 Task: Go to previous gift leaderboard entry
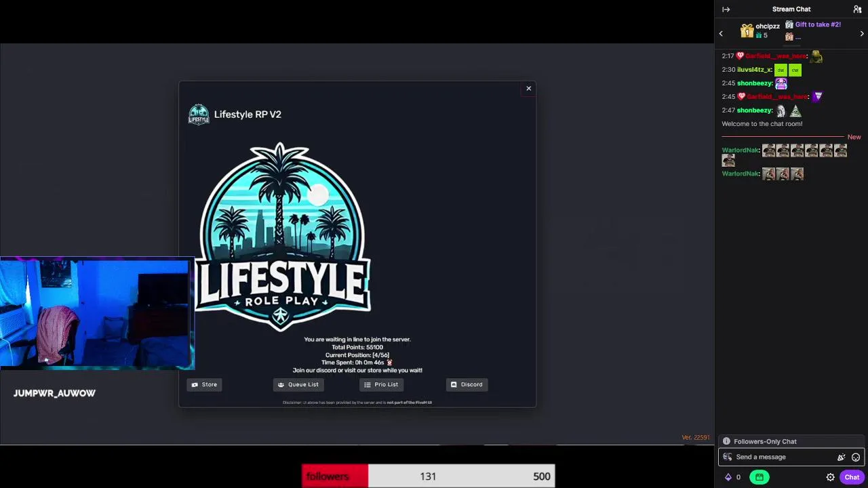coord(721,33)
